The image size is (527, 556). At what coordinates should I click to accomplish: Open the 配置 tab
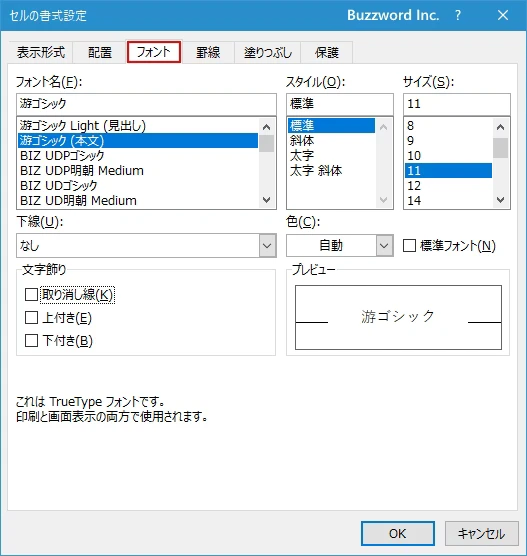pos(100,52)
